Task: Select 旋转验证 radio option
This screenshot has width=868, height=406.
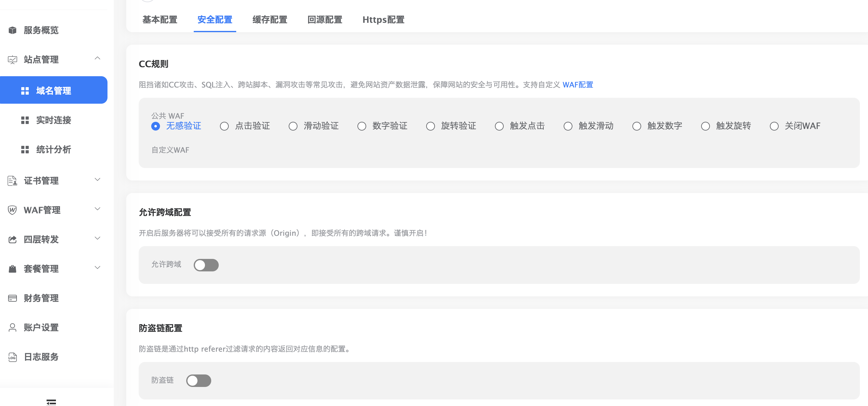Action: 430,126
